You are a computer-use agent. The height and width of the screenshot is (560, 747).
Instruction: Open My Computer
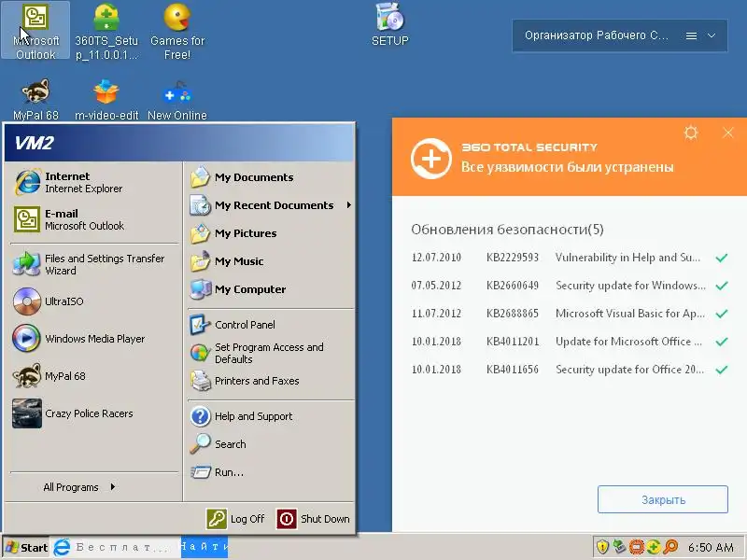(271, 289)
